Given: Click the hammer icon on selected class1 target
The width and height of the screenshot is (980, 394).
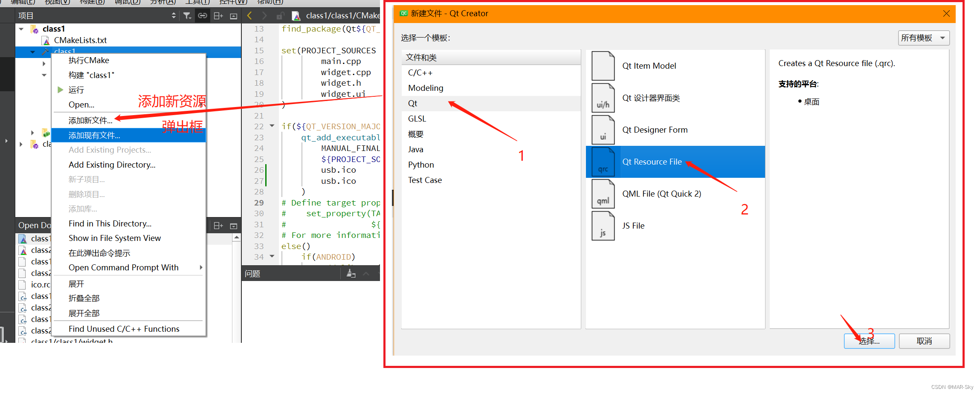Looking at the screenshot, I should pyautogui.click(x=45, y=52).
